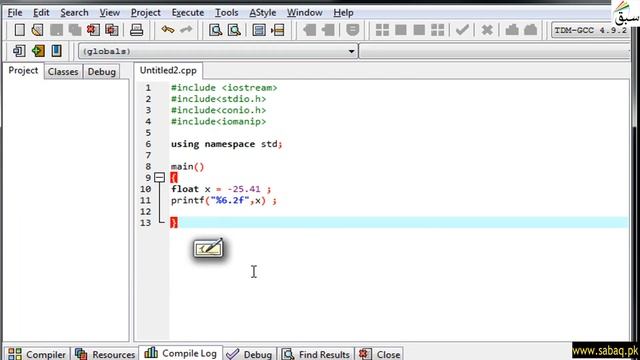Open the Window menu
Viewport: 640px width, 360px height.
(x=304, y=13)
